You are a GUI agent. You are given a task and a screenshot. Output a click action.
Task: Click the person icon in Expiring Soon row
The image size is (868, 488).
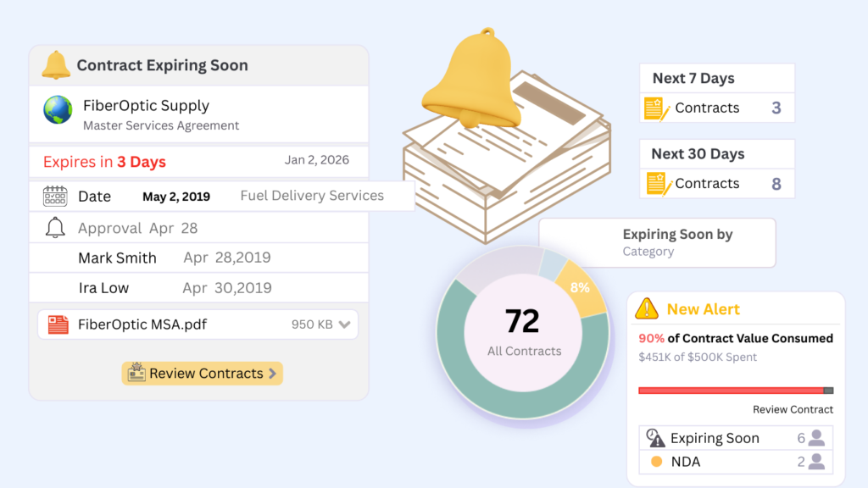click(816, 438)
